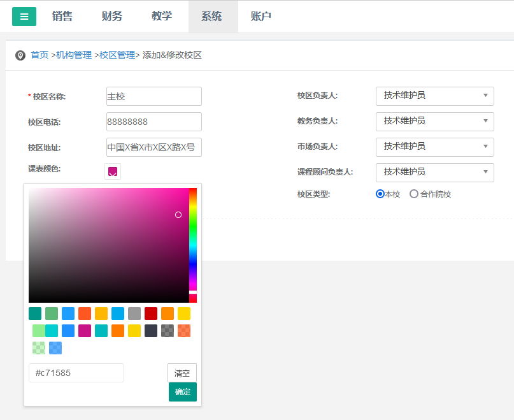Open the 财务 menu tab
Image resolution: width=514 pixels, height=420 pixels.
coord(112,16)
